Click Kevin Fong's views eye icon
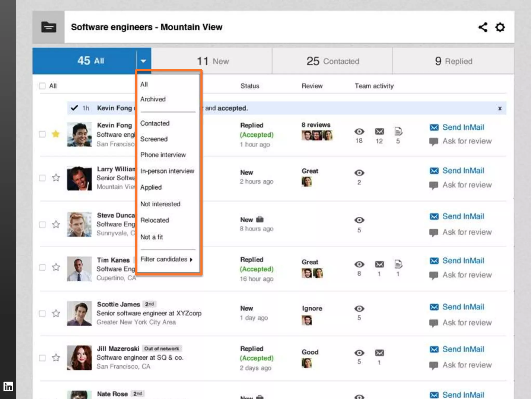Screen dimensions: 532x399 click(359, 132)
